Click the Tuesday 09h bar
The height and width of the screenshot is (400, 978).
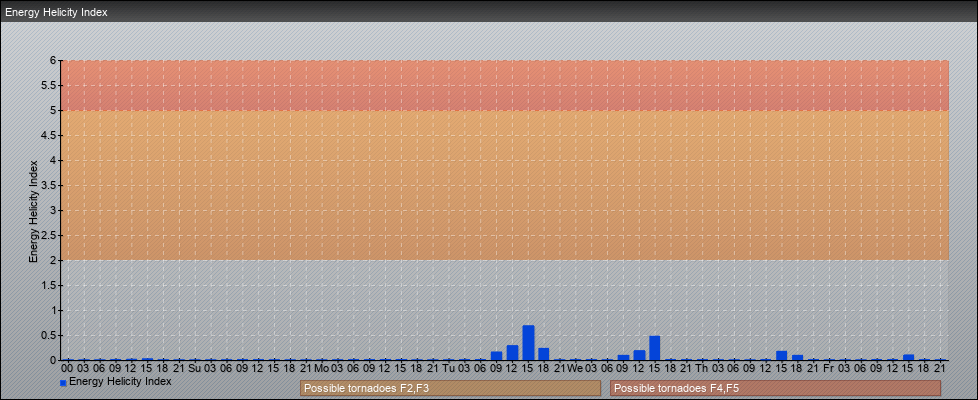[496, 356]
